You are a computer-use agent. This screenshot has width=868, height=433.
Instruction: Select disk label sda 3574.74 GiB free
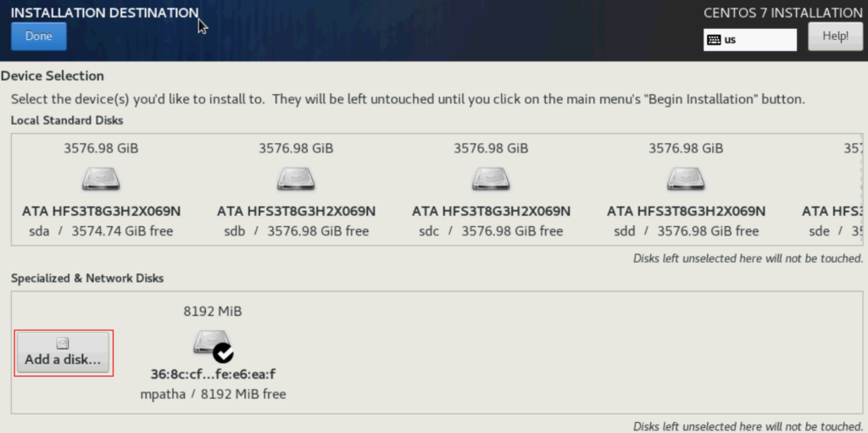click(101, 230)
